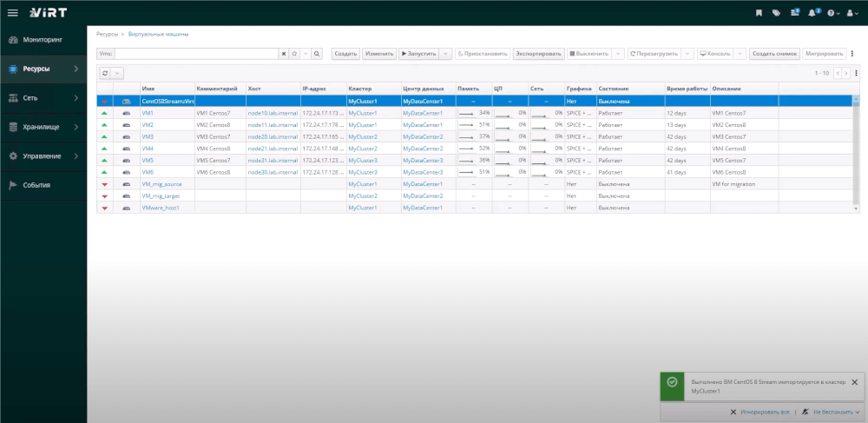868x423 pixels.
Task: Open the Ресурсы sidebar menu
Action: pyautogui.click(x=43, y=69)
